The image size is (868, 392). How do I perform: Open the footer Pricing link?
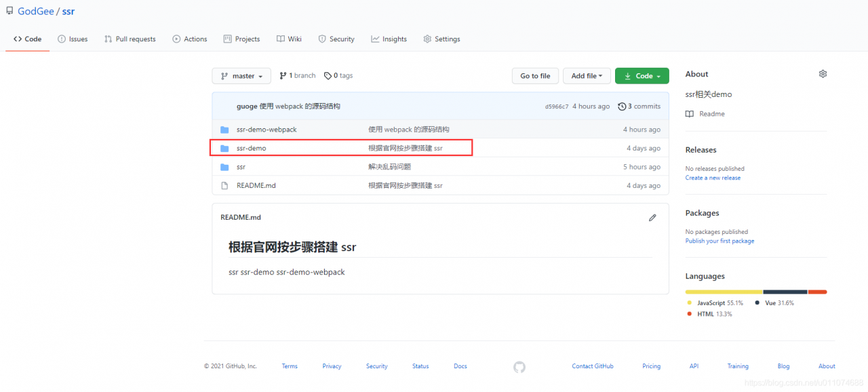pyautogui.click(x=651, y=366)
